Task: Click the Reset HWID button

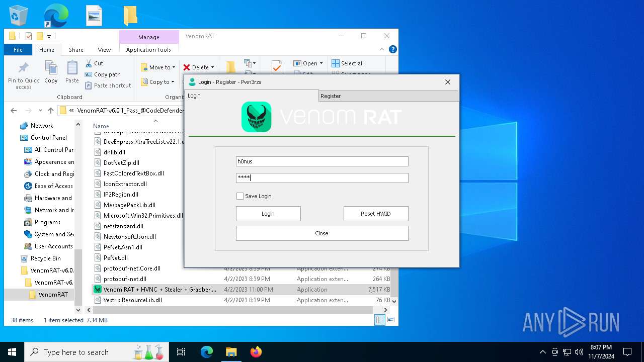Action: [376, 214]
